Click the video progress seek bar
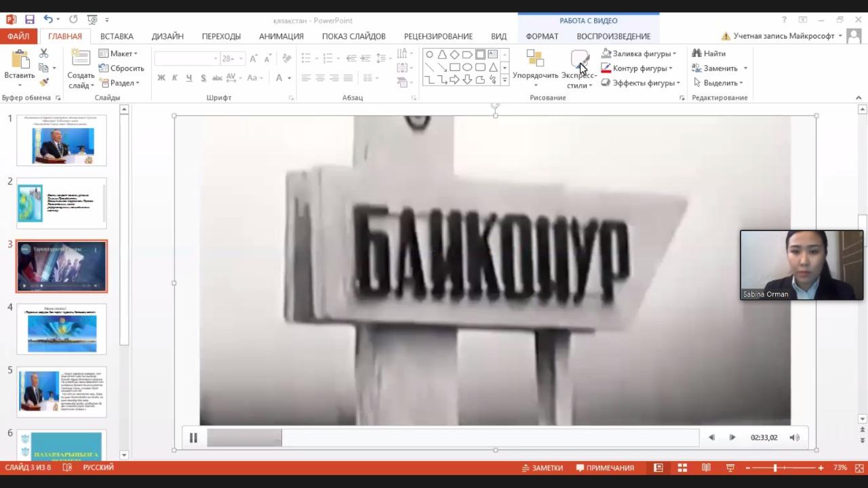868x488 pixels. 452,438
